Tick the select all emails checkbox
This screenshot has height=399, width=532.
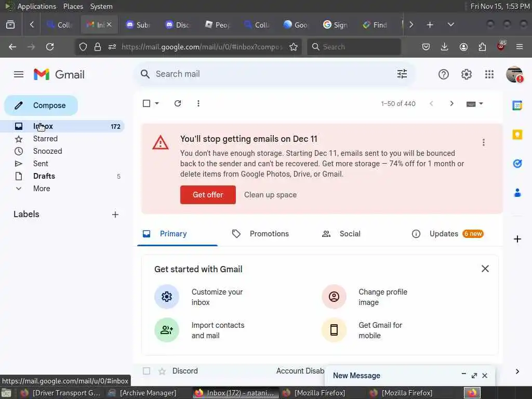pyautogui.click(x=146, y=103)
